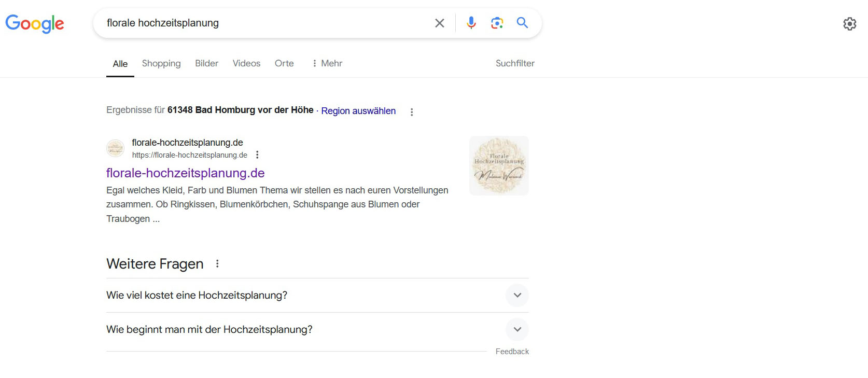Open the three-dot menu beside the result URL

pyautogui.click(x=257, y=155)
